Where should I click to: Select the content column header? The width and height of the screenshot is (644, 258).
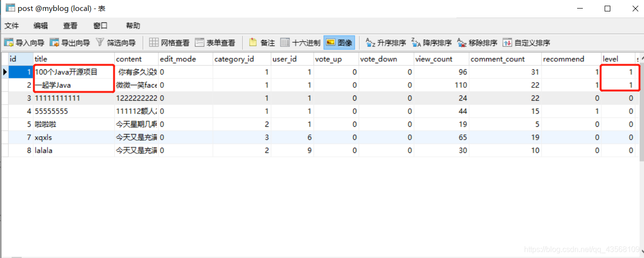[136, 59]
